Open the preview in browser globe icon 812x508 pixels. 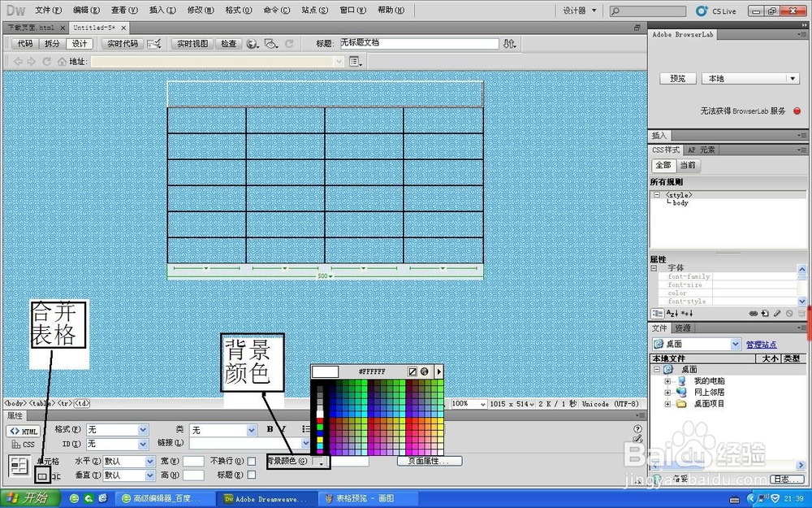[x=253, y=44]
